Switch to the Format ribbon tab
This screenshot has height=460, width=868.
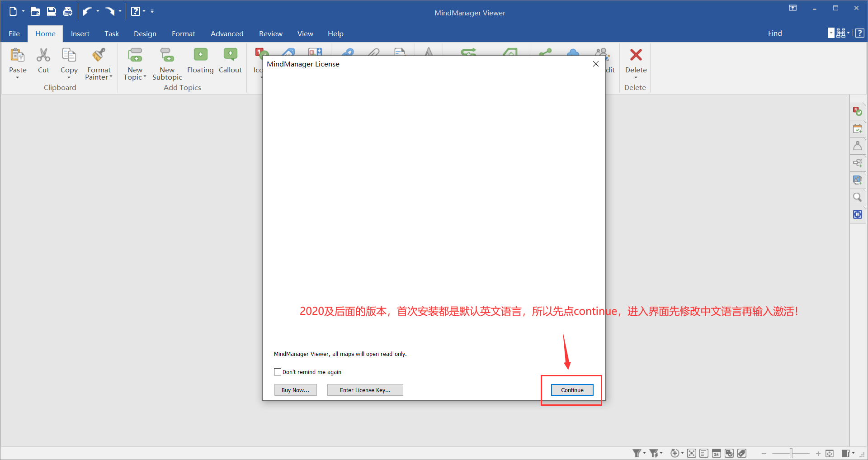pos(184,33)
